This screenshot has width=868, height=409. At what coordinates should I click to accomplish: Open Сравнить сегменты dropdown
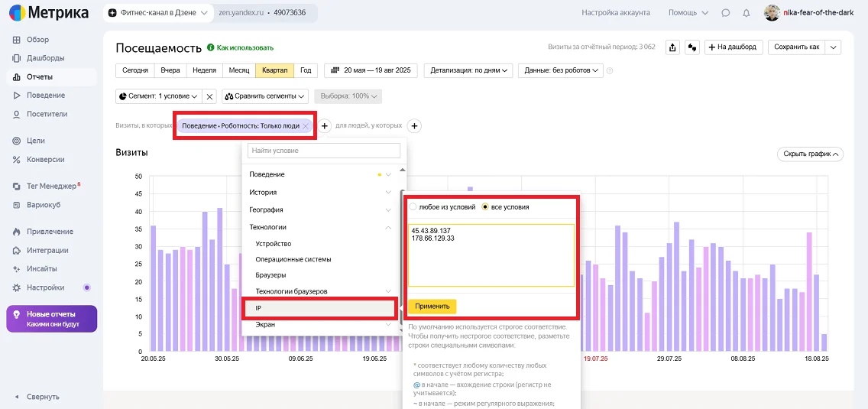[x=264, y=96]
